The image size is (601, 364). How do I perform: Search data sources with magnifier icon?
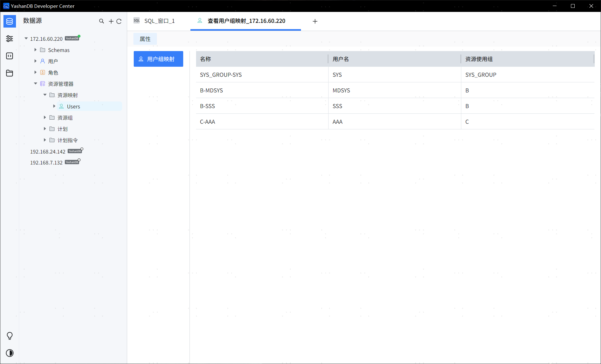101,21
